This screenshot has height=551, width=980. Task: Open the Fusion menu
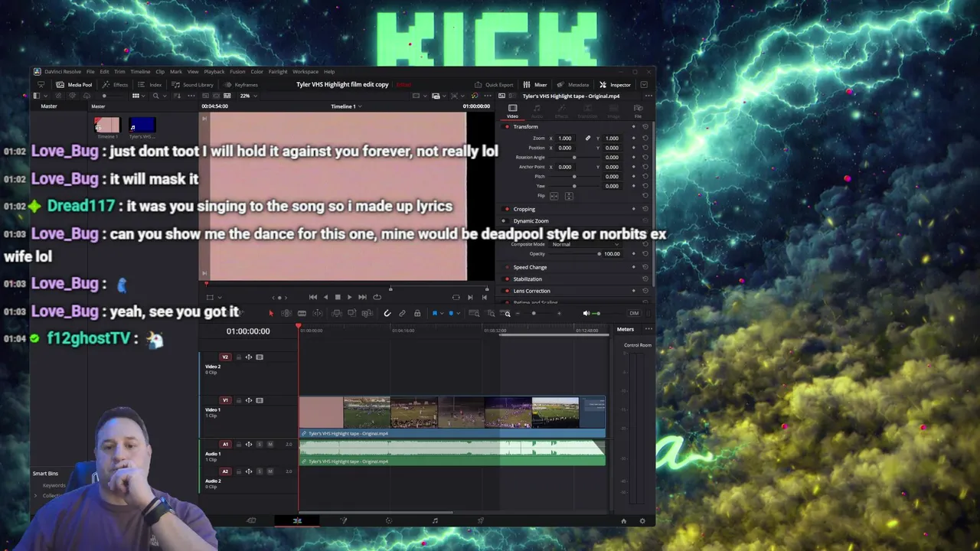pyautogui.click(x=237, y=72)
